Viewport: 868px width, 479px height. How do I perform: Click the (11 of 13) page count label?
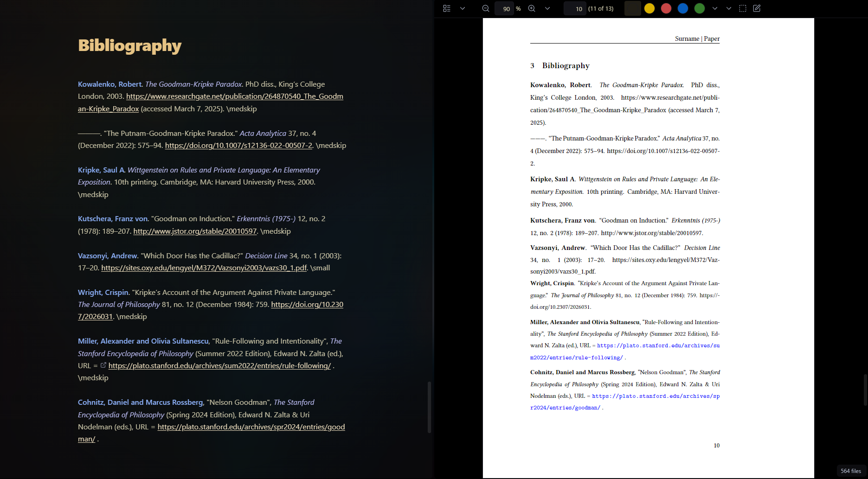coord(601,8)
